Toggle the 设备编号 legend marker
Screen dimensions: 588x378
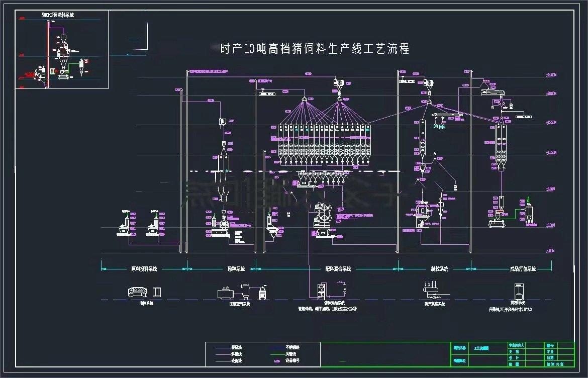[277, 361]
